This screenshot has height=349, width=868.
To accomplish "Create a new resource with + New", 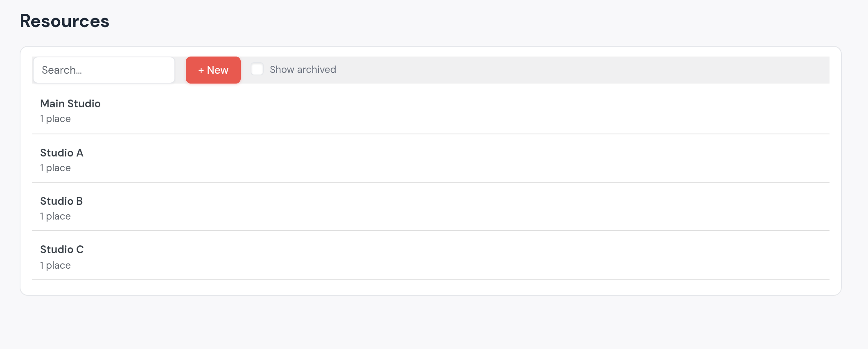I will pos(213,70).
